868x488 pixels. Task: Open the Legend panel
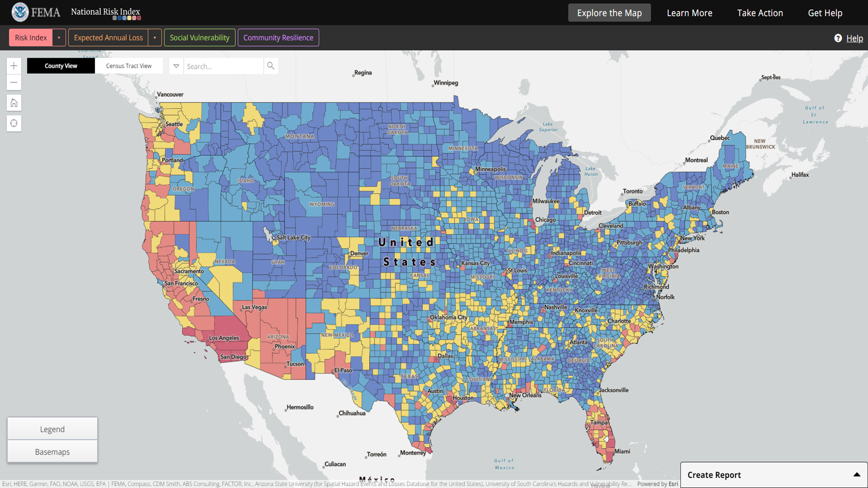pyautogui.click(x=52, y=429)
